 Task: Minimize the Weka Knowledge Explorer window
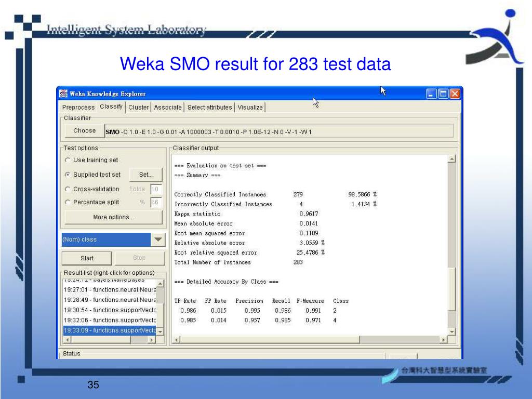[431, 94]
